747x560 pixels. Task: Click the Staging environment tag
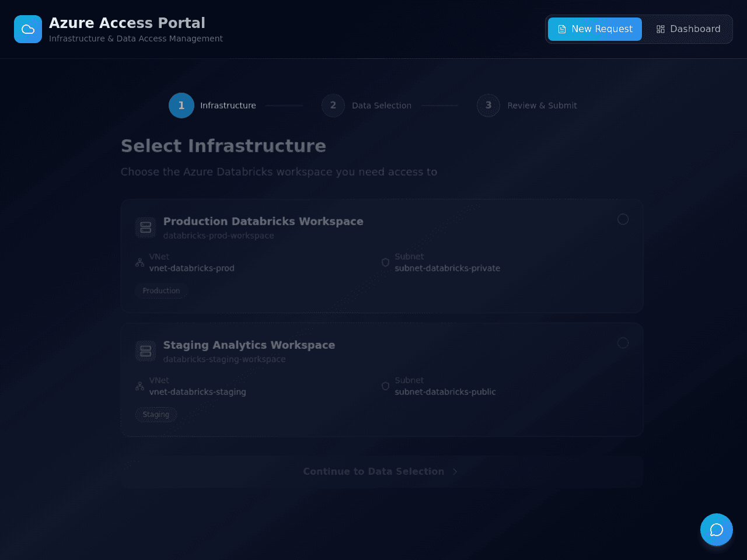[x=156, y=415]
